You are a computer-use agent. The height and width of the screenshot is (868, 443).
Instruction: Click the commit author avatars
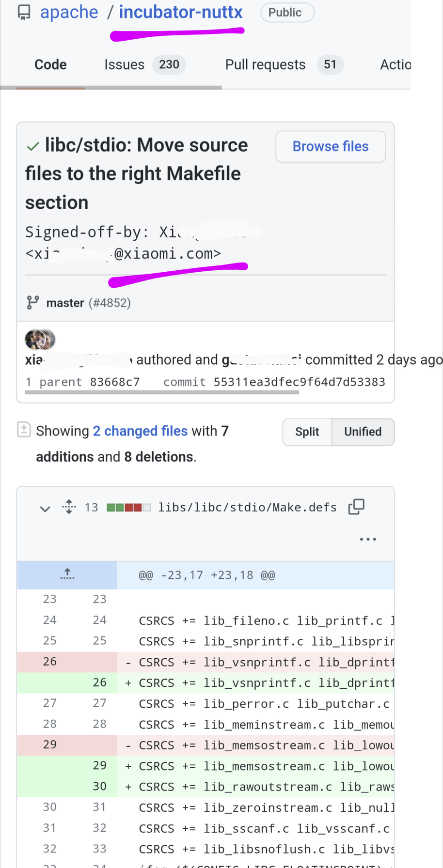[x=40, y=340]
